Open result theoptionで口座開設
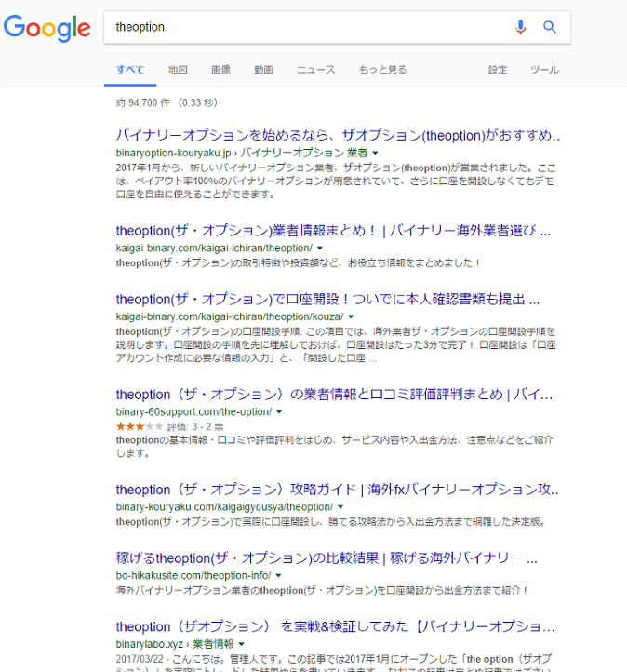 tap(327, 299)
